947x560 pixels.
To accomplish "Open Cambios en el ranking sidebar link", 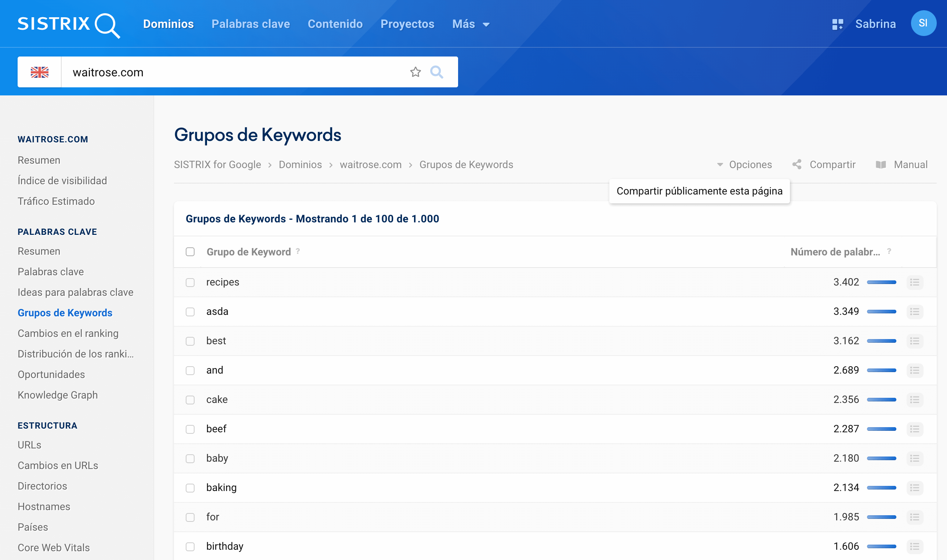I will tap(68, 333).
